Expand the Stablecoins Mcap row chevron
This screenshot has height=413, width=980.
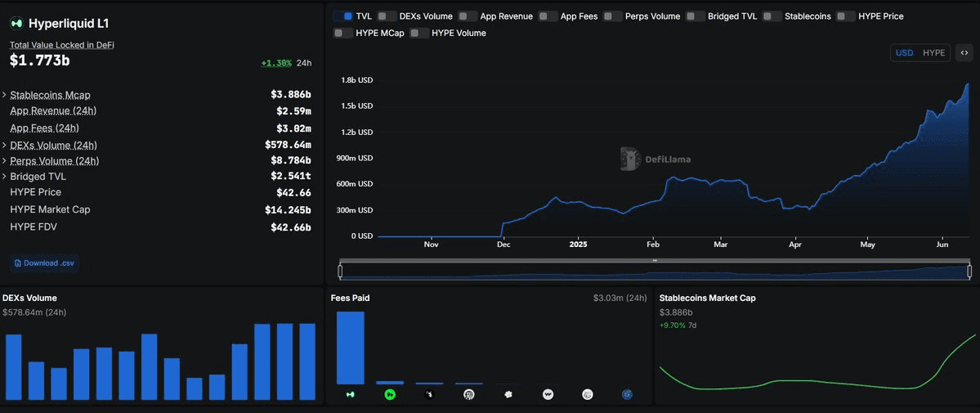pyautogui.click(x=4, y=95)
